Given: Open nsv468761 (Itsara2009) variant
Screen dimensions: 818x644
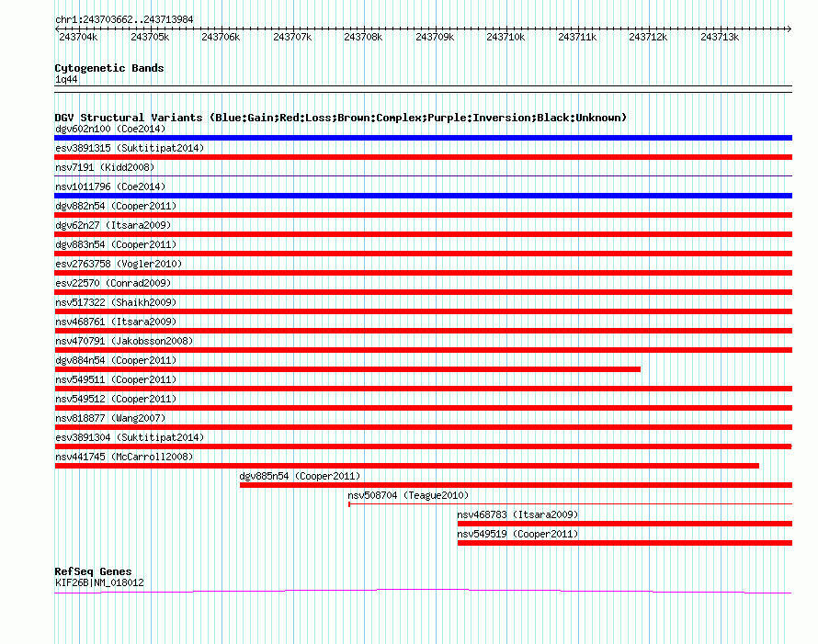Looking at the screenshot, I should click(116, 322).
